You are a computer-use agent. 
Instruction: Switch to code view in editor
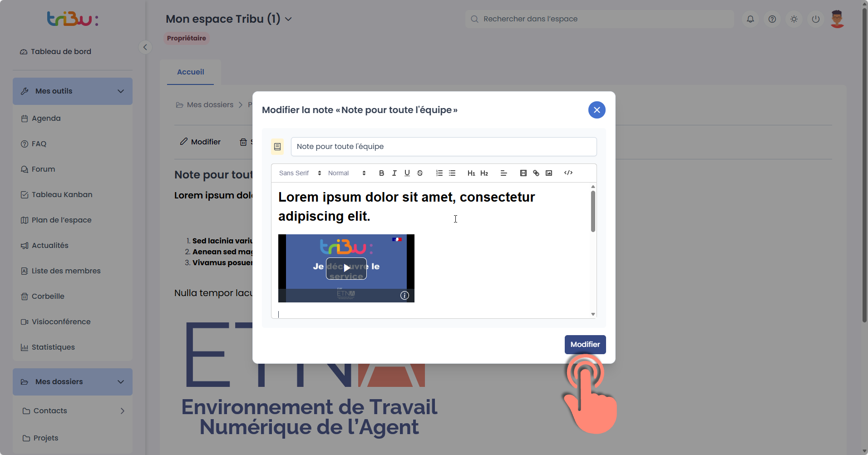click(x=568, y=173)
